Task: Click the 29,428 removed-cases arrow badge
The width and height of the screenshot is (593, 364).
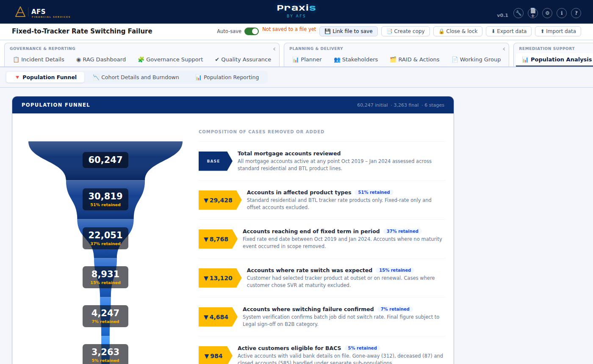Action: click(220, 200)
